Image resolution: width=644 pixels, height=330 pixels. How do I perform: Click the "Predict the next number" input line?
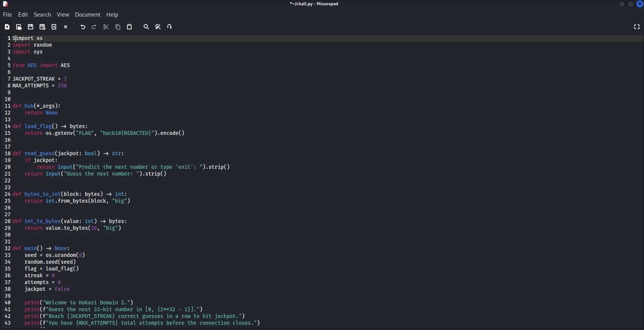coord(133,167)
